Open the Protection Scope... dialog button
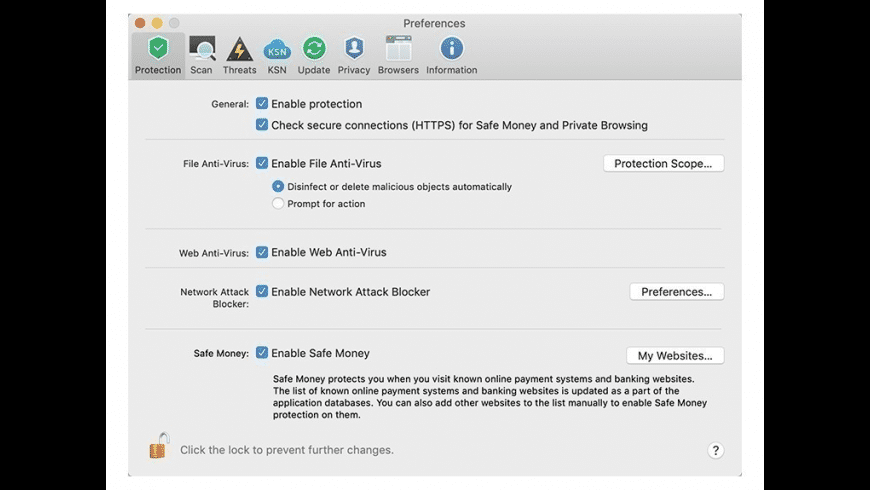Screen dimensions: 870x490 (663, 163)
